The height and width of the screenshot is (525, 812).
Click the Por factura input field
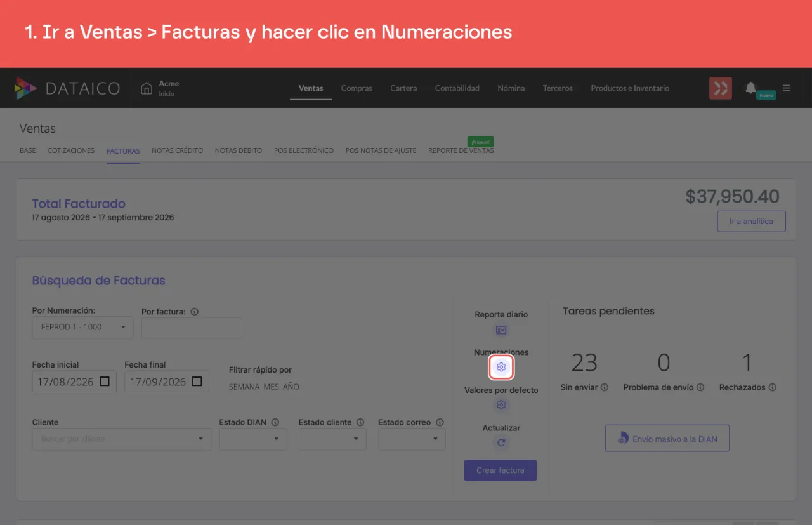[192, 328]
